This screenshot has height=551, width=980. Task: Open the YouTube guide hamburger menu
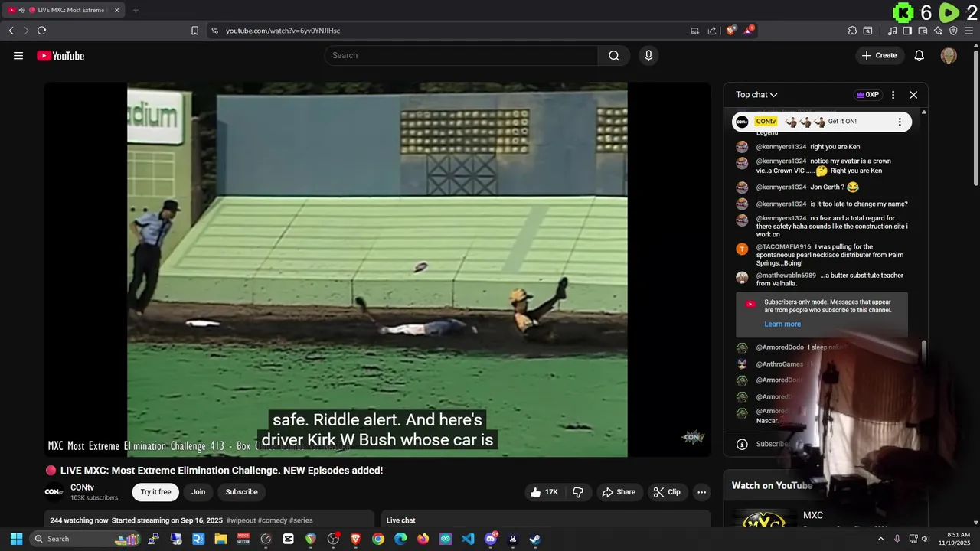pos(18,55)
